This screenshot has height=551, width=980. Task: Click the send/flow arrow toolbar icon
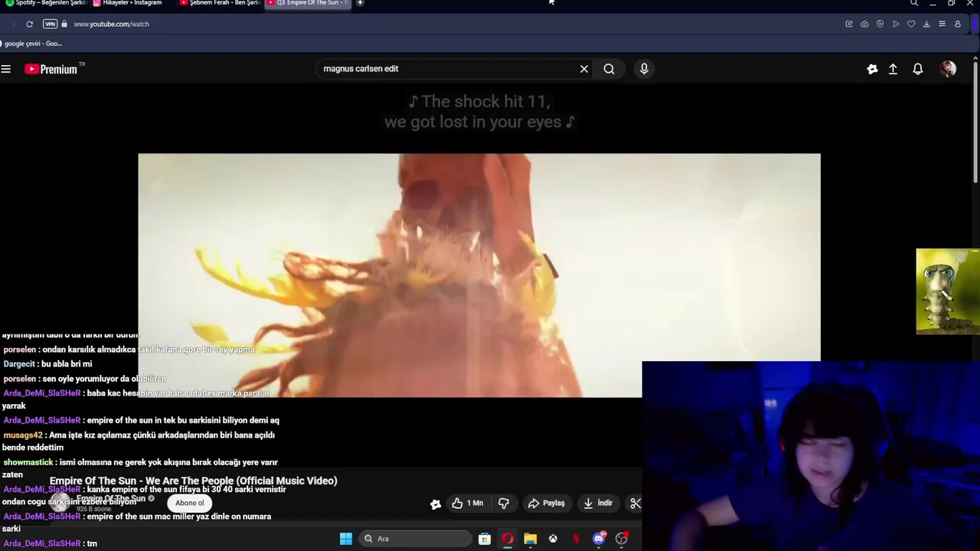(x=896, y=24)
